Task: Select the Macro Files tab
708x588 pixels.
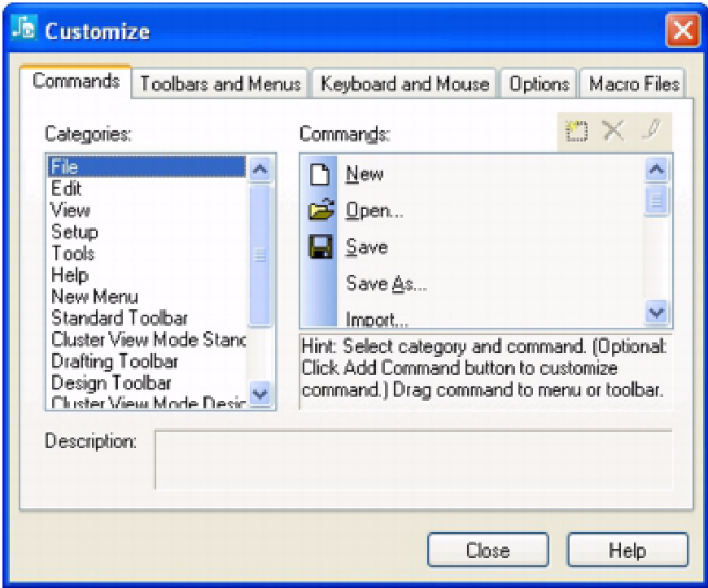Action: tap(634, 84)
